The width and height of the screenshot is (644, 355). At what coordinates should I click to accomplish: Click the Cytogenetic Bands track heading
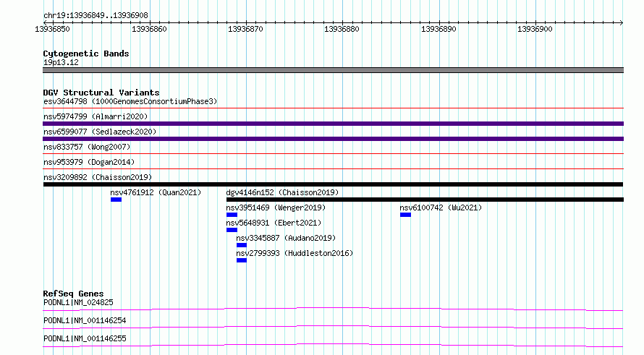[86, 54]
